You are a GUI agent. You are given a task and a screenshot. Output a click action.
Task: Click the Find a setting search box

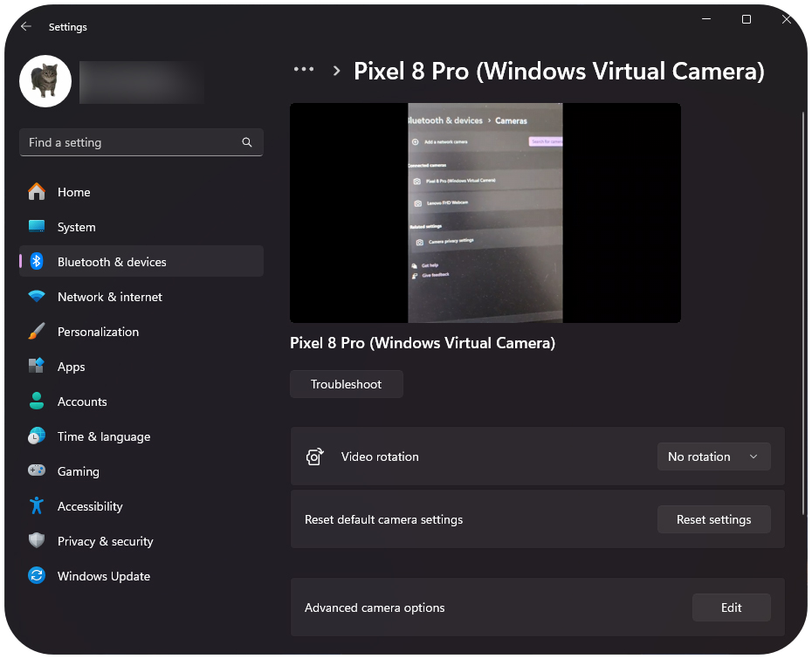pos(141,142)
